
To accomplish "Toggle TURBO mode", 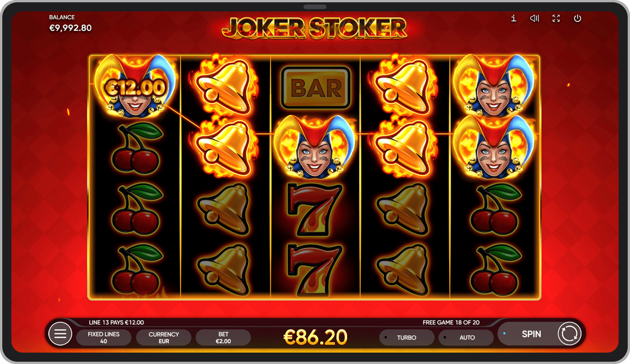I will coord(406,337).
